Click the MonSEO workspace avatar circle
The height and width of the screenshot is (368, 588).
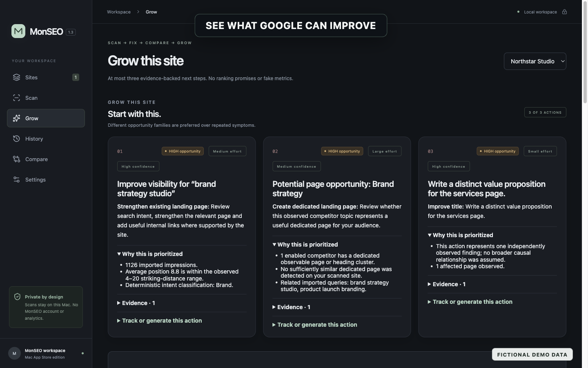pyautogui.click(x=14, y=353)
